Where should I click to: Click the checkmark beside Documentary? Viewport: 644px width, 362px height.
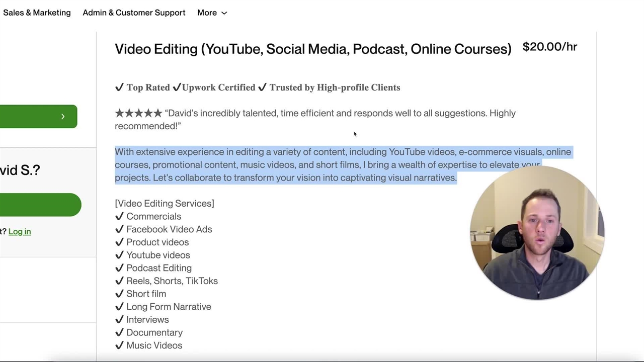pos(119,332)
